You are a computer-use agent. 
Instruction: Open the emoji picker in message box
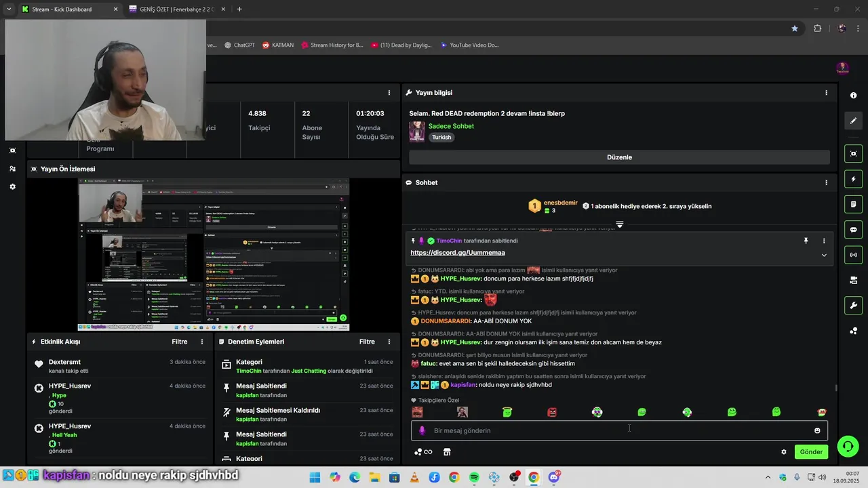click(817, 430)
